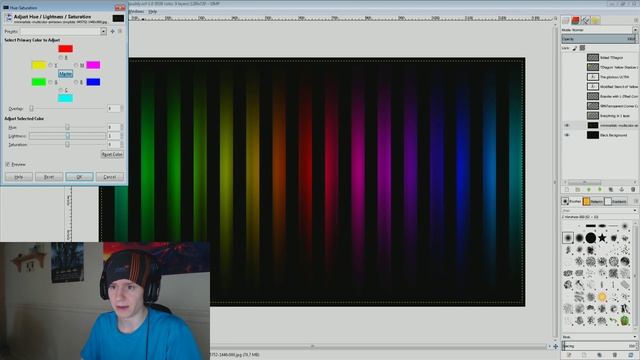Screen dimensions: 640x360
Task: Click the Help button in the dialog
Action: [19, 177]
